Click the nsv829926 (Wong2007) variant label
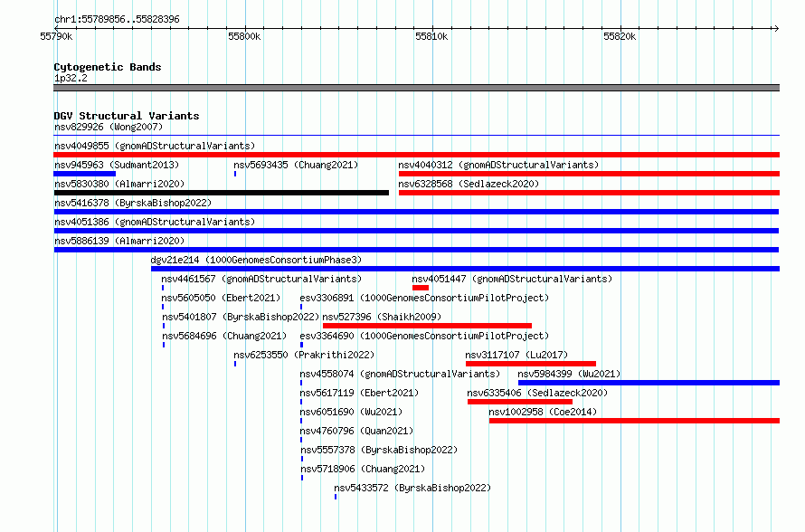This screenshot has width=805, height=532. [x=109, y=127]
